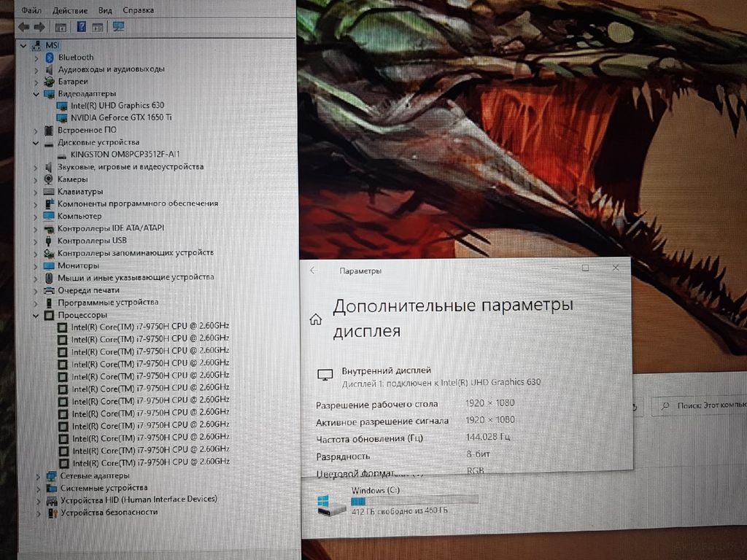Click the 144,028 Гц refresh rate value
This screenshot has height=560, width=747.
point(488,437)
